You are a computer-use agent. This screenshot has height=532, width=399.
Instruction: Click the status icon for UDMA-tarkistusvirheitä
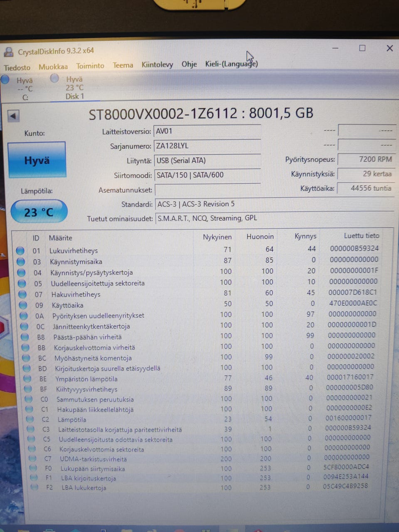tap(32, 459)
